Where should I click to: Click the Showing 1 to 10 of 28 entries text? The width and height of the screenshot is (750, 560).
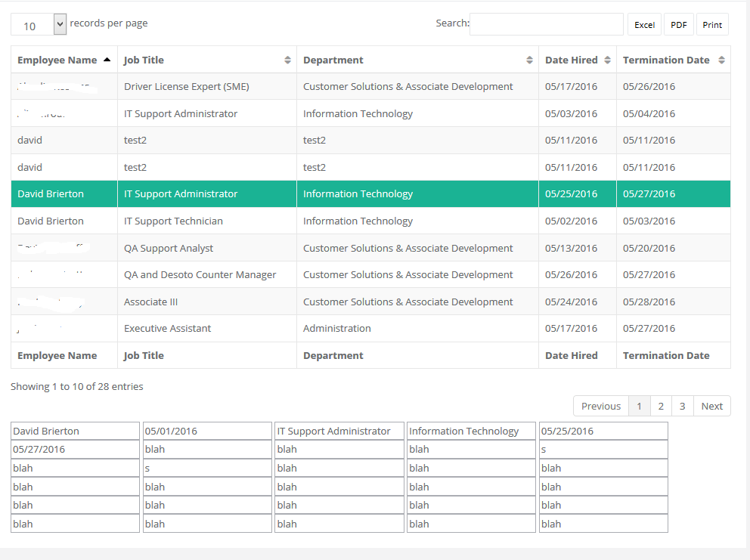[77, 386]
